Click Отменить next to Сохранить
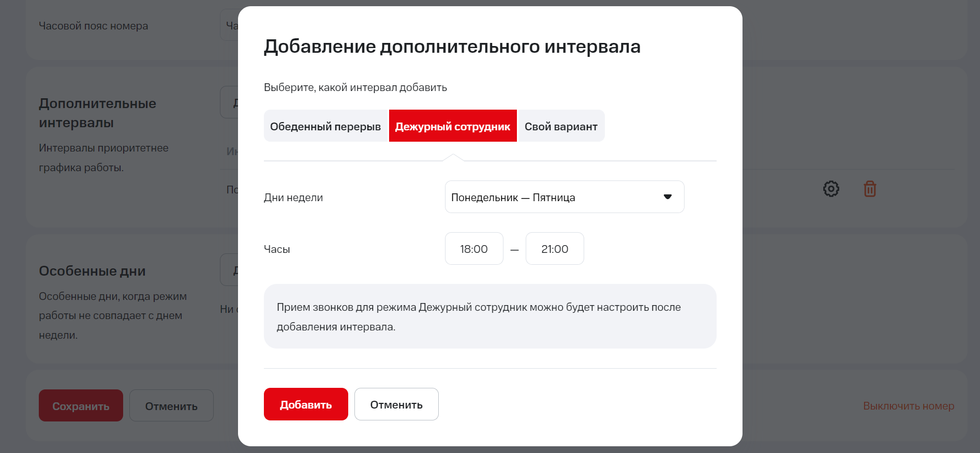 click(171, 406)
